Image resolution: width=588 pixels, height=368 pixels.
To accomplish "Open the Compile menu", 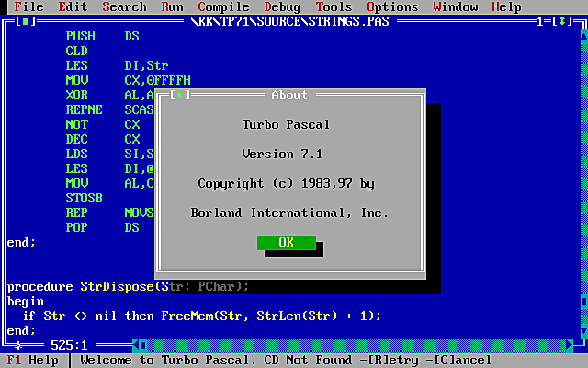I will [223, 6].
